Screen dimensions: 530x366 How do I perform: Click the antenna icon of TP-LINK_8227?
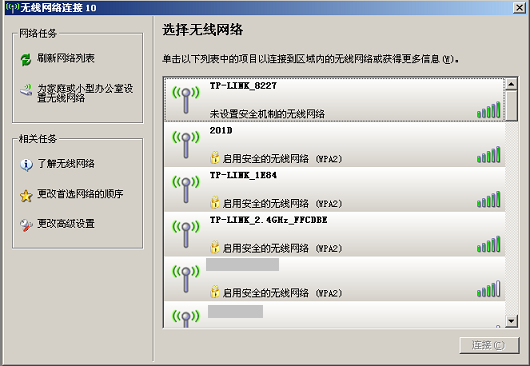click(186, 99)
